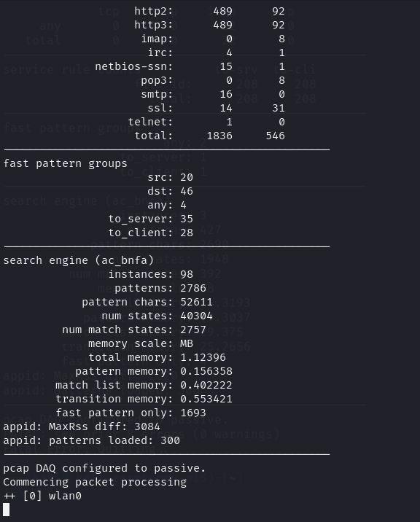420x522 pixels.
Task: Click the smtp value 16
Action: (226, 95)
